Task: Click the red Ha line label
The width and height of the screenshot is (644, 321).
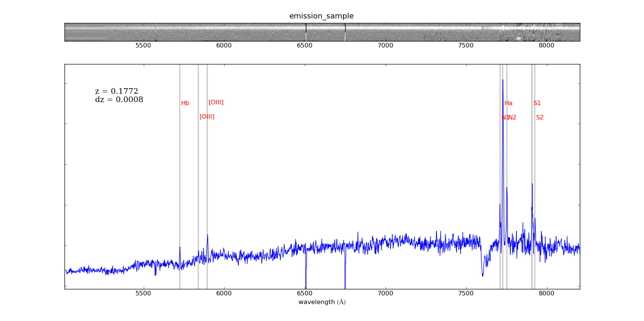Action: pyautogui.click(x=509, y=103)
